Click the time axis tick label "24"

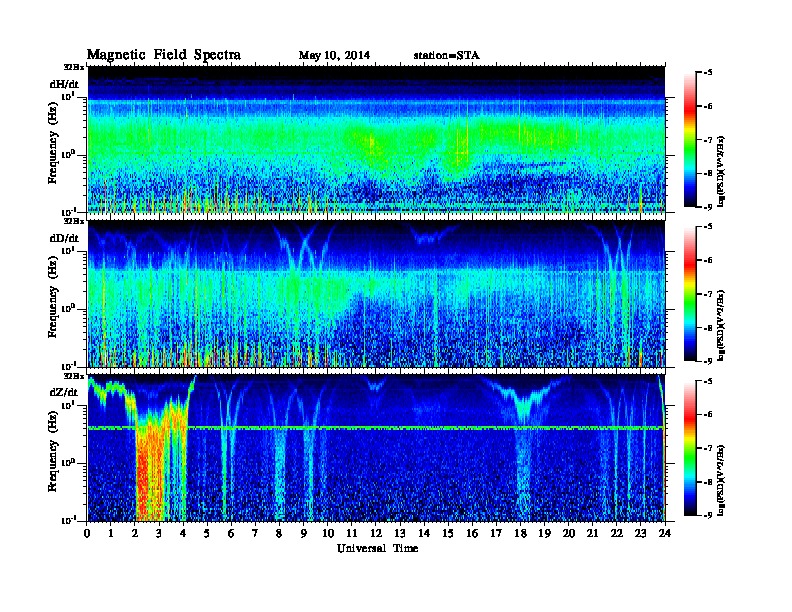point(665,534)
